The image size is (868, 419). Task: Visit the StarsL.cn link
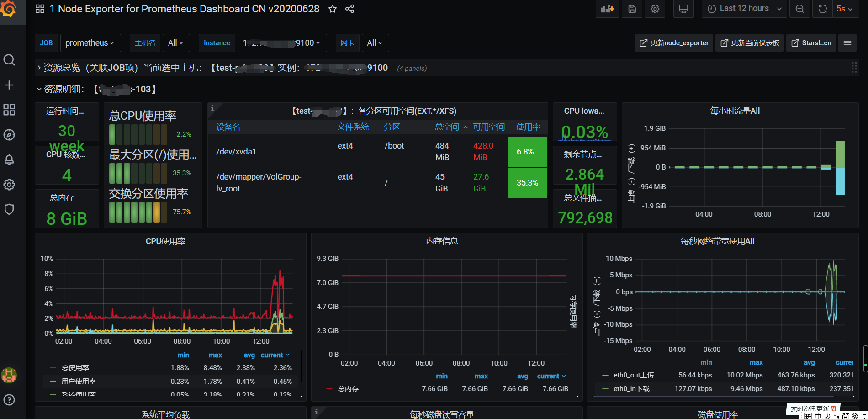tap(811, 42)
